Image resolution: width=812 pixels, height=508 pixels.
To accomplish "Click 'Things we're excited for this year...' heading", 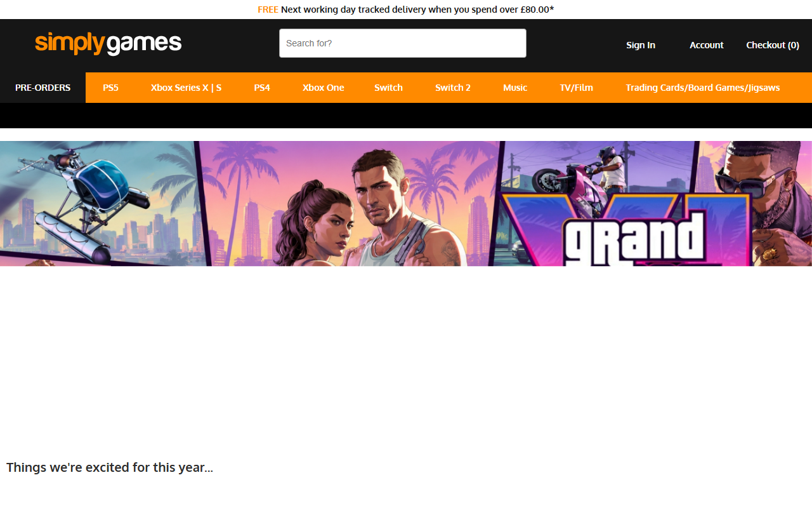I will [110, 467].
